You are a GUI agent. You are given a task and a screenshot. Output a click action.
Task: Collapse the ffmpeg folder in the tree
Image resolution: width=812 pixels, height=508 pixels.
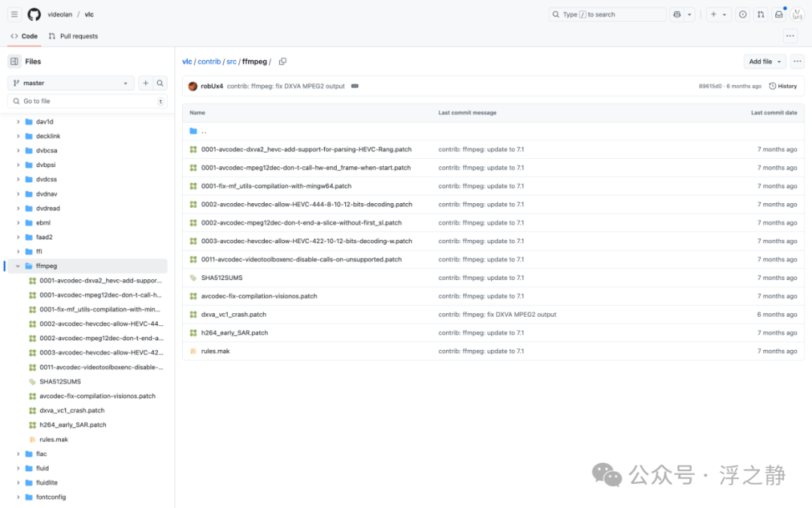pos(18,266)
